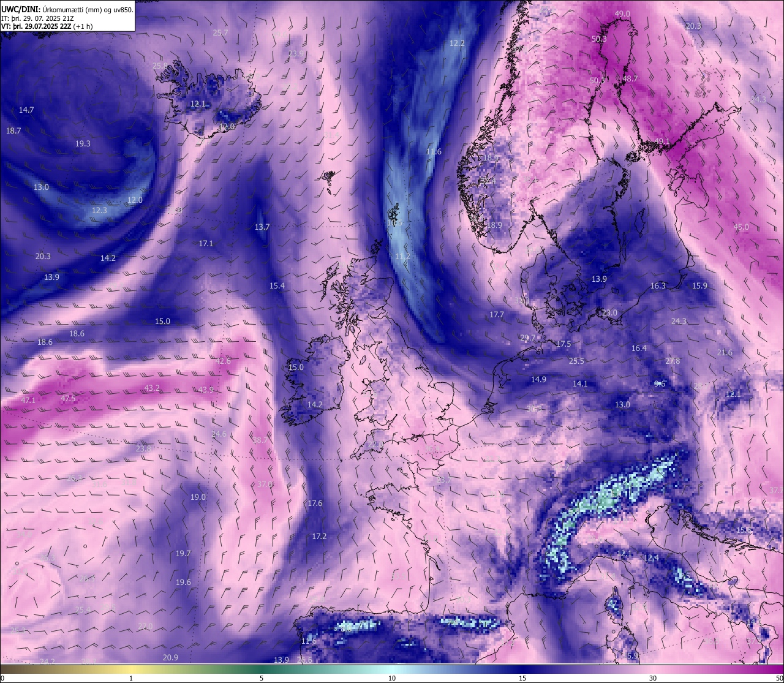The height and width of the screenshot is (683, 784).
Task: Click the 47.1 value label
Action: click(28, 401)
